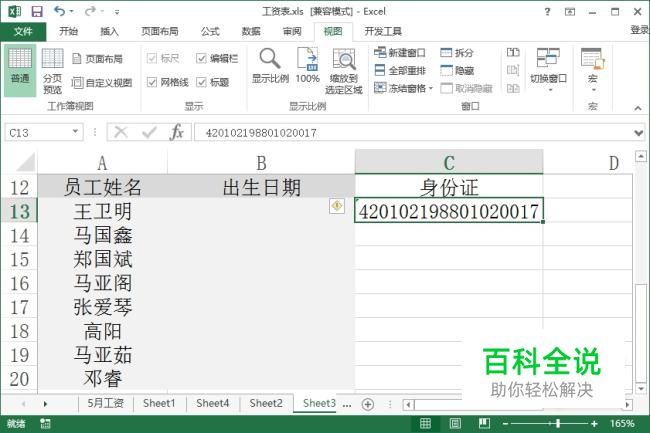650x433 pixels.
Task: Zoom to Selection
Action: point(344,71)
